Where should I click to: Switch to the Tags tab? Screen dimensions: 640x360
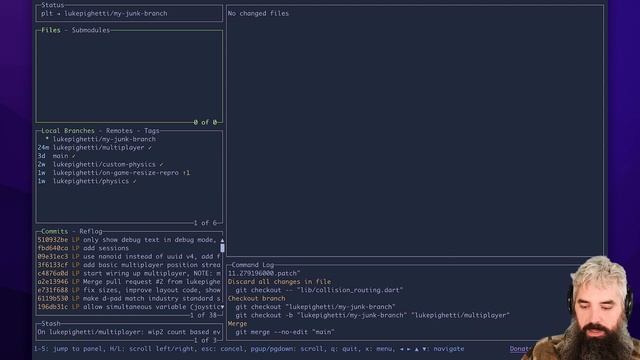151,131
